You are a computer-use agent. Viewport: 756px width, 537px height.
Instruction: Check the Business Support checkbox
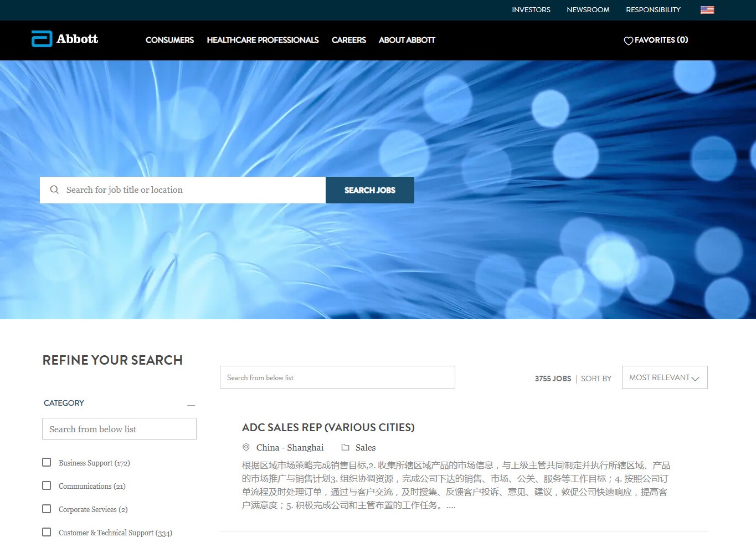(47, 462)
